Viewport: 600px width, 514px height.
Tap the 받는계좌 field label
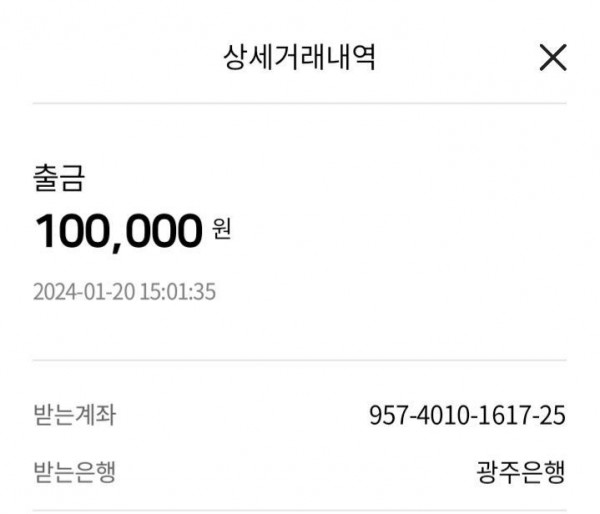point(74,414)
